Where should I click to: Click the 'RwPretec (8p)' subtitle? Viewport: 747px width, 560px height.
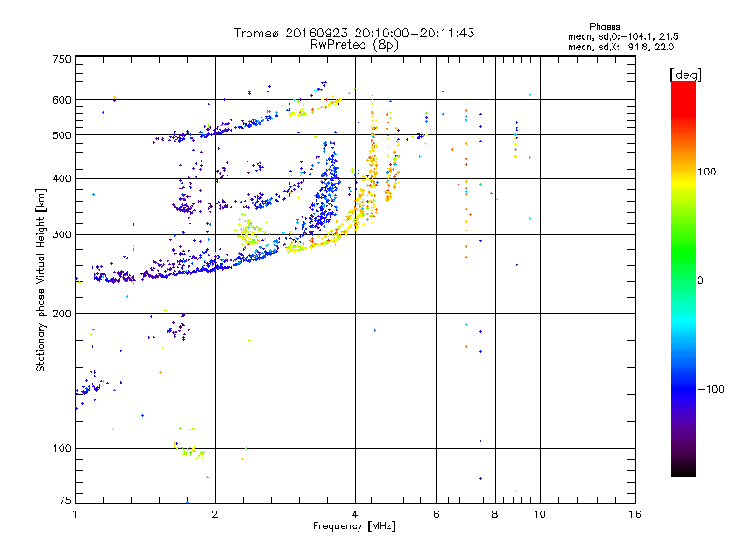[x=354, y=45]
